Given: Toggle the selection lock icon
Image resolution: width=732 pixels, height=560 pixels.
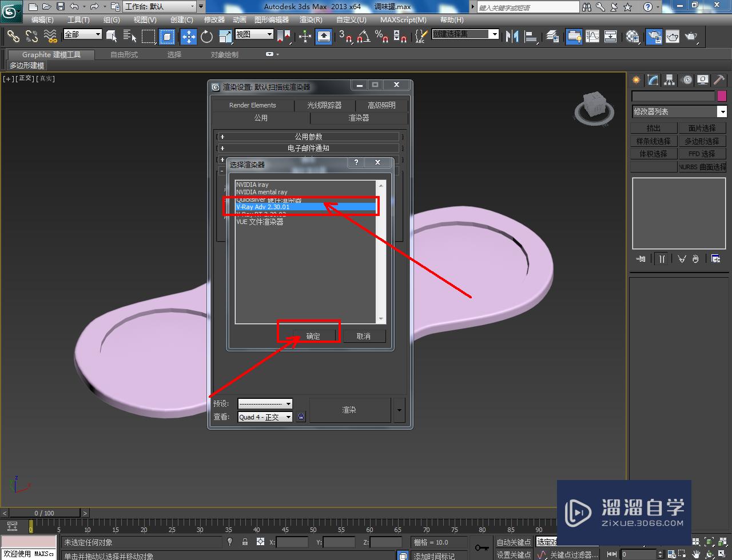Looking at the screenshot, I should (x=245, y=542).
